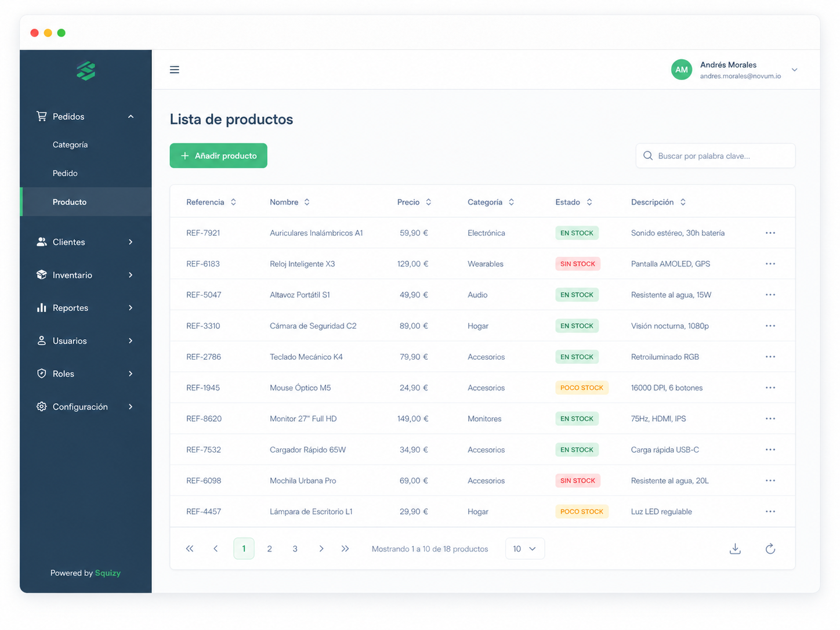The image size is (840, 630).
Task: Click 'Retroiluminado RGB' description
Action: coord(665,357)
